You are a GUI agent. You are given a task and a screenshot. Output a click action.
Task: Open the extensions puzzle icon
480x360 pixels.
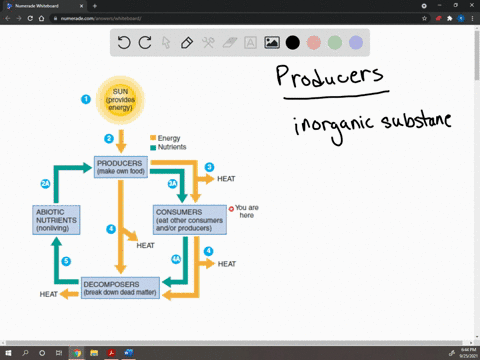pos(449,18)
